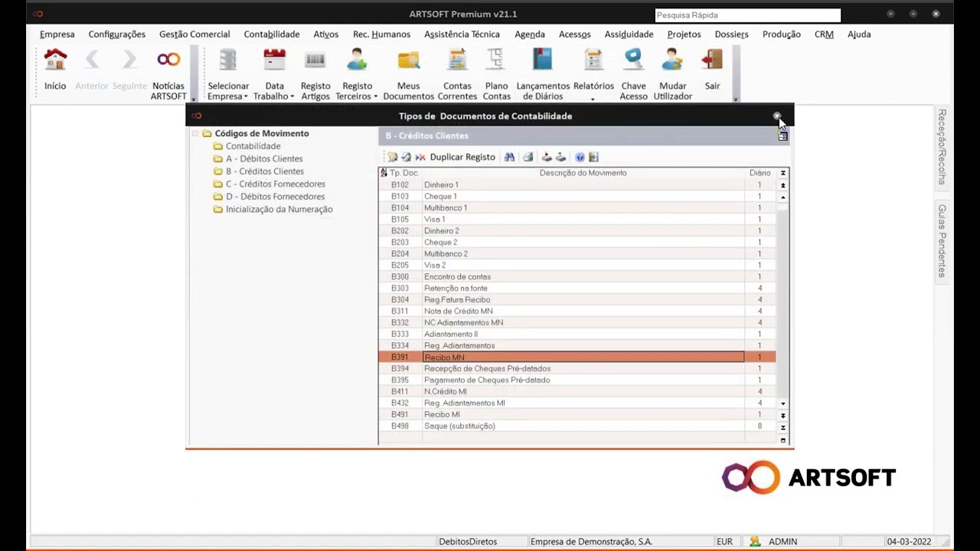Click in Pesquisa Rápida search field

pos(747,15)
